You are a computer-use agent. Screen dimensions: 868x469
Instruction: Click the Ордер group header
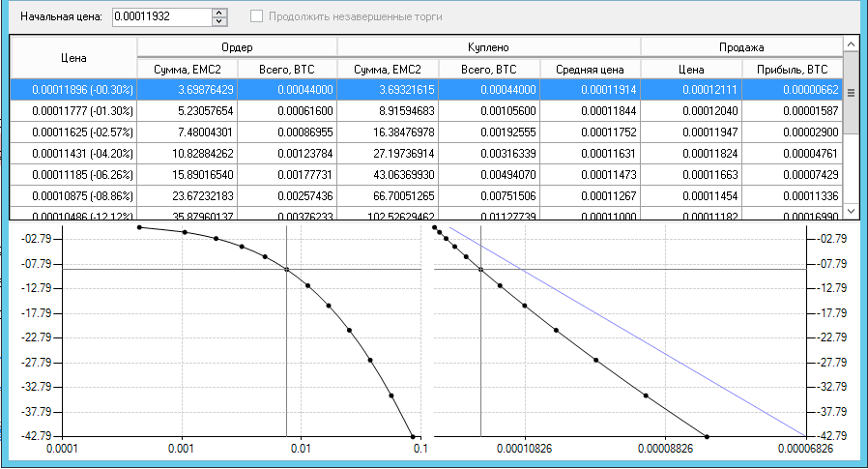click(x=237, y=46)
